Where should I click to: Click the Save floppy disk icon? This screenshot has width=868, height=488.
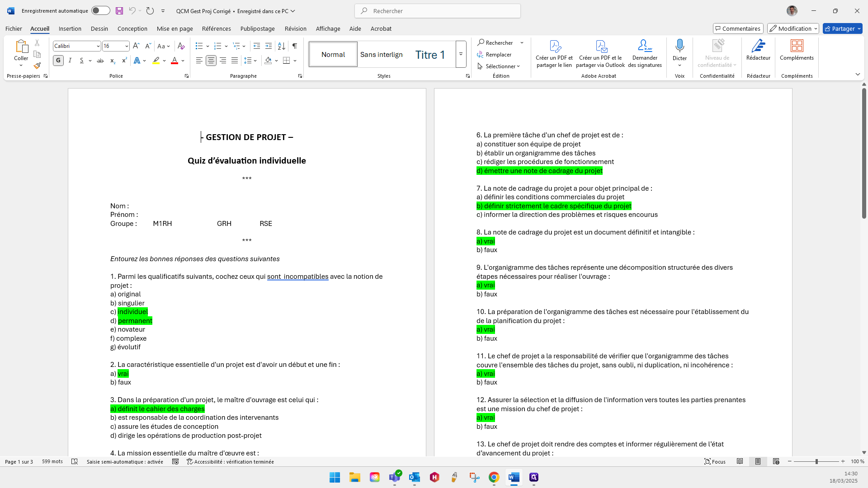119,11
